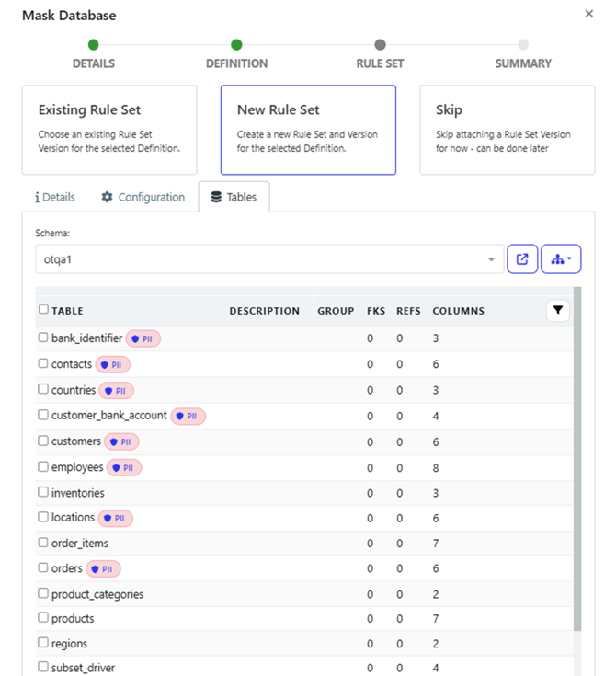Click the PII badge next to employees
Image resolution: width=616 pixels, height=676 pixels.
(x=124, y=468)
